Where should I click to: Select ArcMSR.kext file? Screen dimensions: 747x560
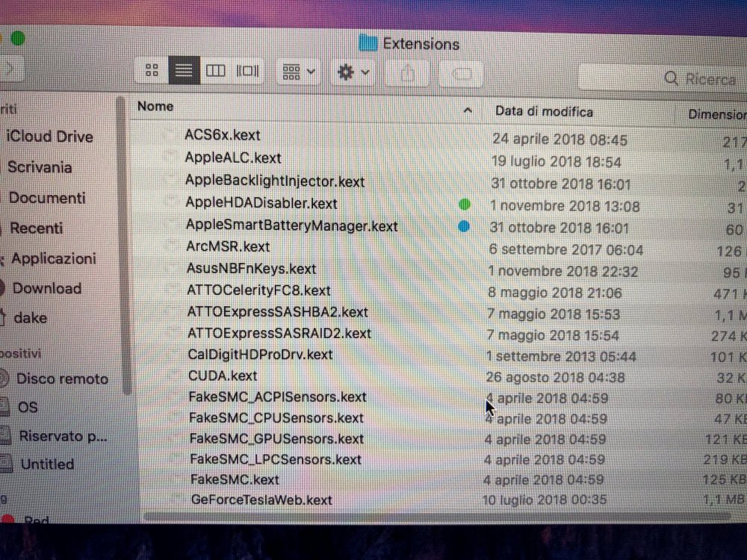point(228,246)
